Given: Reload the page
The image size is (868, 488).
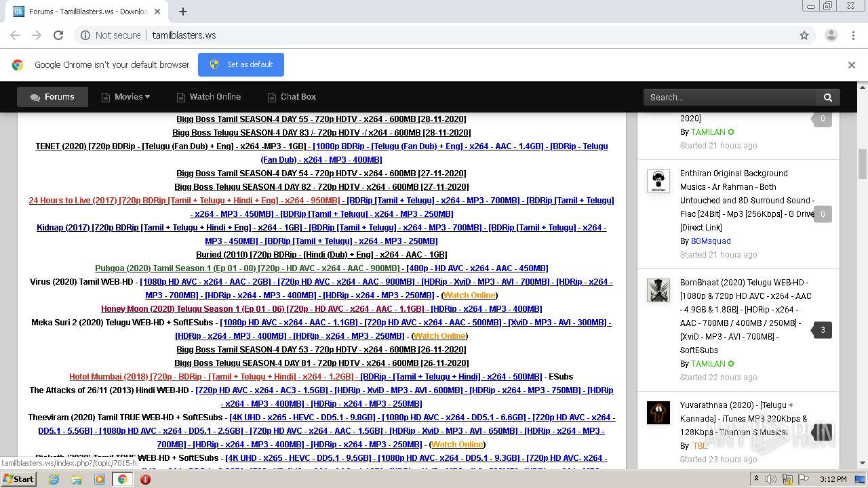Looking at the screenshot, I should 58,35.
